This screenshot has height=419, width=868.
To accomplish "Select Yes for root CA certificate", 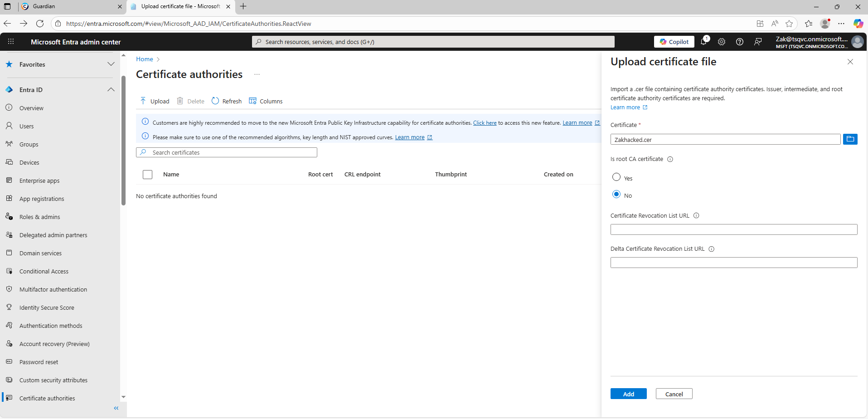I will 616,177.
